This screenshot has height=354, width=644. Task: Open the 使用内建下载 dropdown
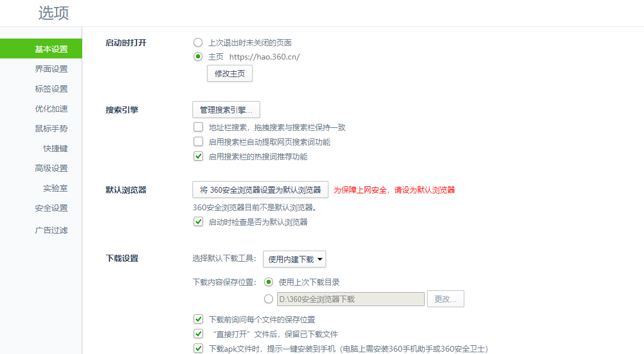(x=294, y=259)
